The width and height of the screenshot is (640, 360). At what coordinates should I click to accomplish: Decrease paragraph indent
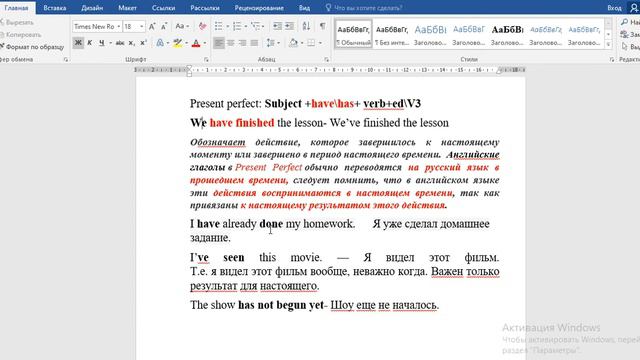[278, 26]
